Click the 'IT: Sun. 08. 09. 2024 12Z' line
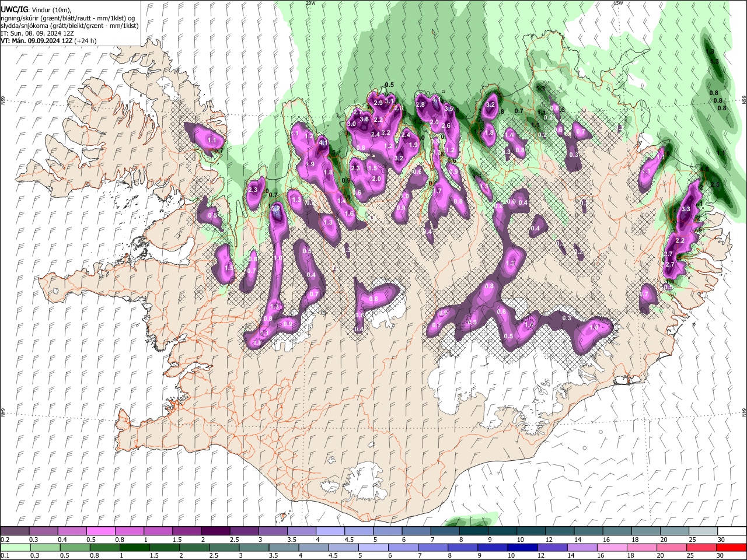The height and width of the screenshot is (560, 747). [x=37, y=33]
